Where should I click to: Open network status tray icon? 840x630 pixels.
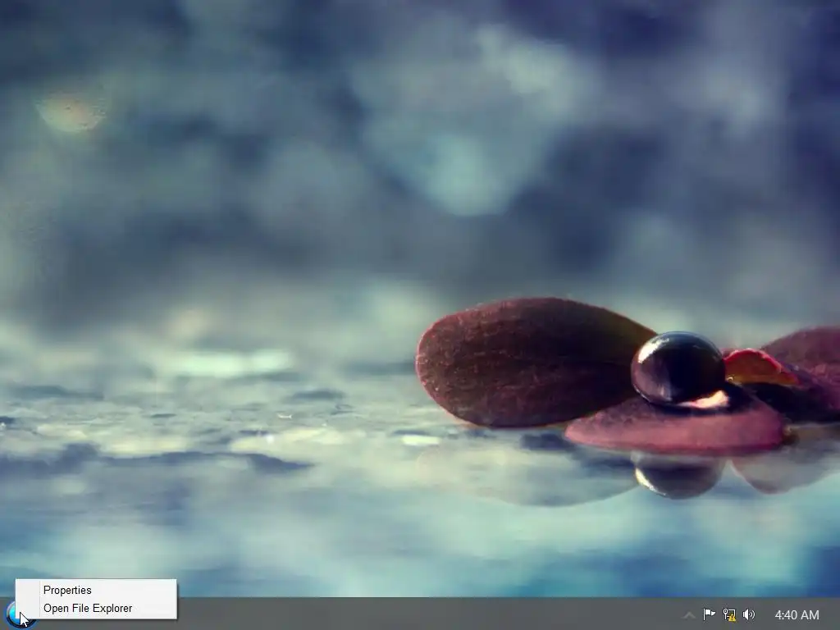[x=729, y=614]
